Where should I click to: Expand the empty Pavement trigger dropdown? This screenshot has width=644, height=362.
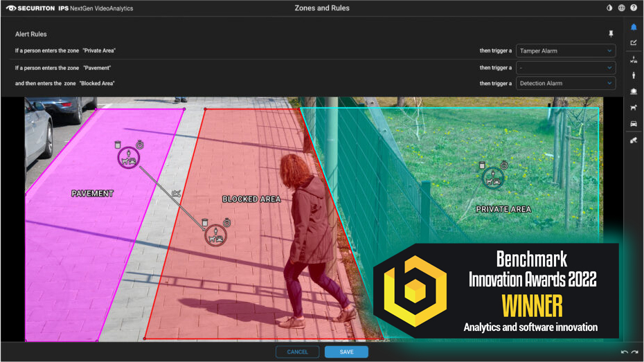(566, 68)
